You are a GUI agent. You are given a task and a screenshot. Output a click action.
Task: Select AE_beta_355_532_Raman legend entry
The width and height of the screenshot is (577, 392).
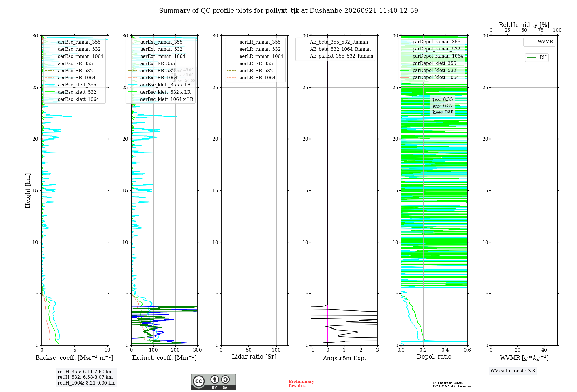(333, 42)
